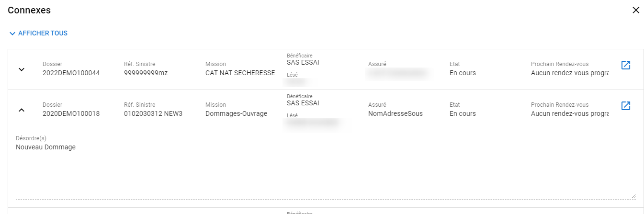Click Prochain Rendez-vous in the 2020DEMO100018 row
The width and height of the screenshot is (644, 214).
[x=570, y=114]
